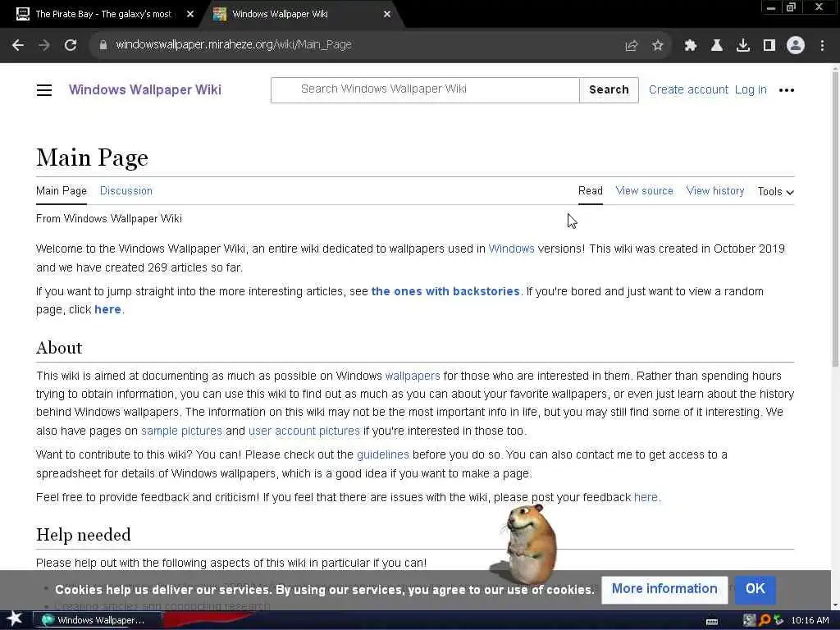Click the padlock site info icon
Image resolution: width=840 pixels, height=630 pixels.
(103, 45)
